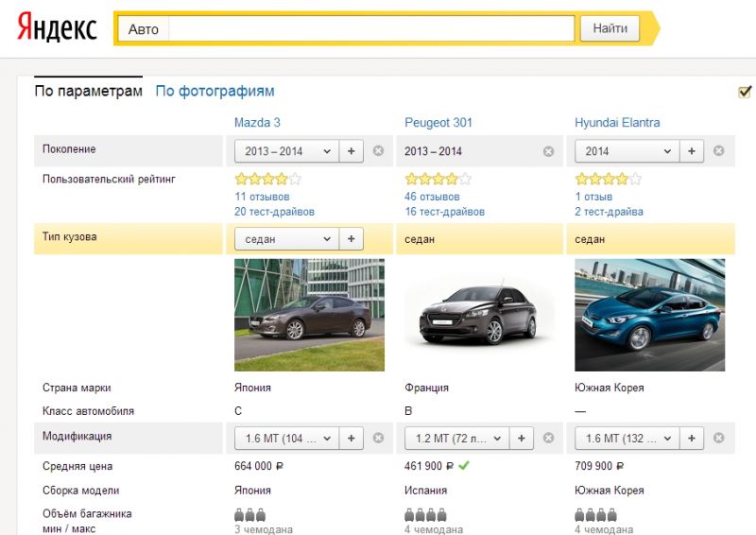The width and height of the screenshot is (756, 535).
Task: Open Peugeot's 46 отзывов link
Action: 433,197
